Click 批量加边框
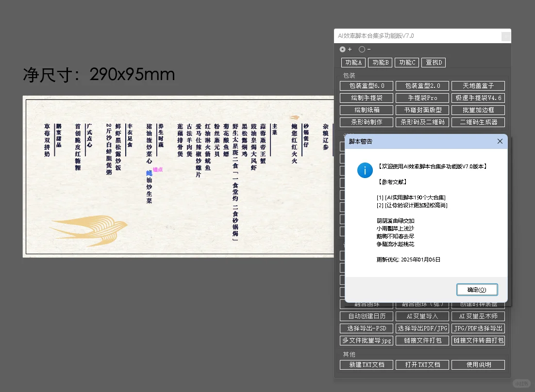Image resolution: width=535 pixels, height=392 pixels. tap(478, 110)
